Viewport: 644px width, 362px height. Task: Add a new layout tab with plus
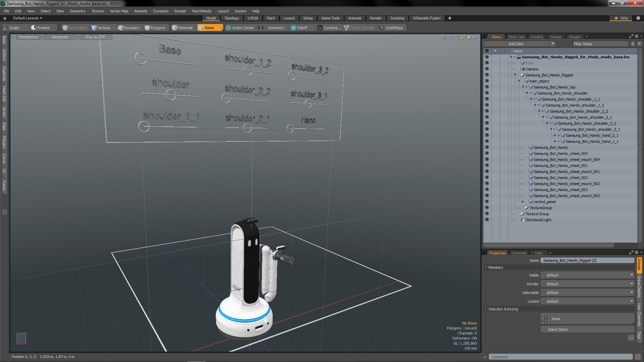450,18
